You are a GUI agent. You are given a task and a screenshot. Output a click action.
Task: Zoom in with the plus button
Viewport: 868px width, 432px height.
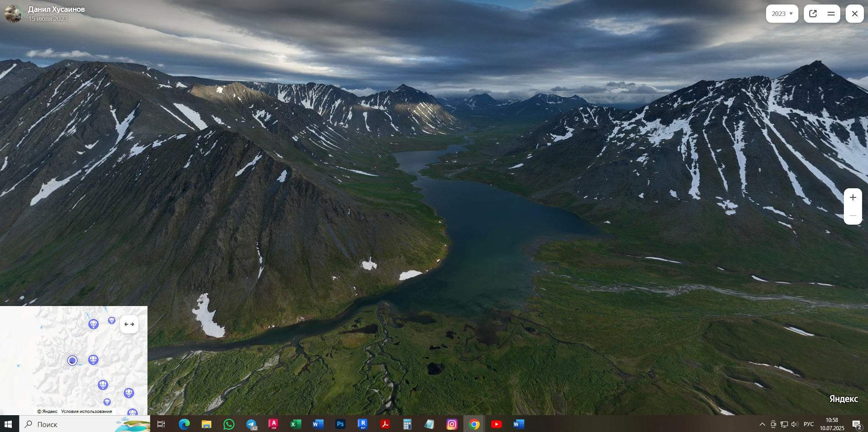tap(853, 197)
